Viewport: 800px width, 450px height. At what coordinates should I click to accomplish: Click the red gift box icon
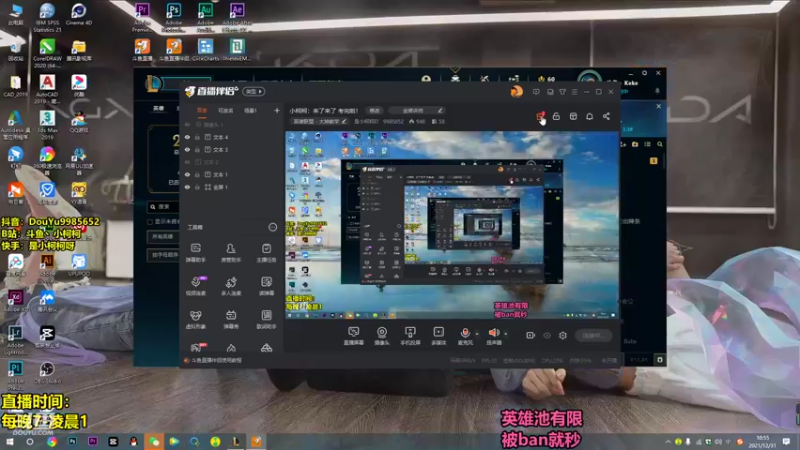(540, 117)
